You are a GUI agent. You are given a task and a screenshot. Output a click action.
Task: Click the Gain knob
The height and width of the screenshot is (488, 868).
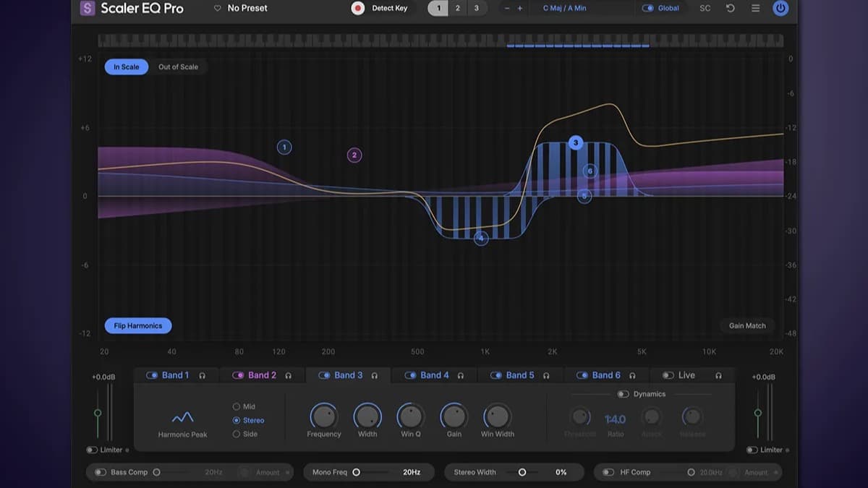coord(454,416)
